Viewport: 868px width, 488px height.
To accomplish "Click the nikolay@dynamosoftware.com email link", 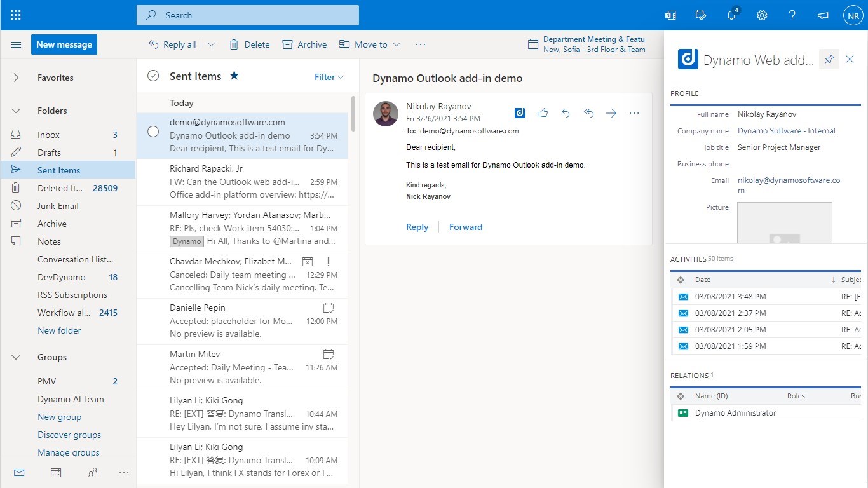I will (789, 186).
